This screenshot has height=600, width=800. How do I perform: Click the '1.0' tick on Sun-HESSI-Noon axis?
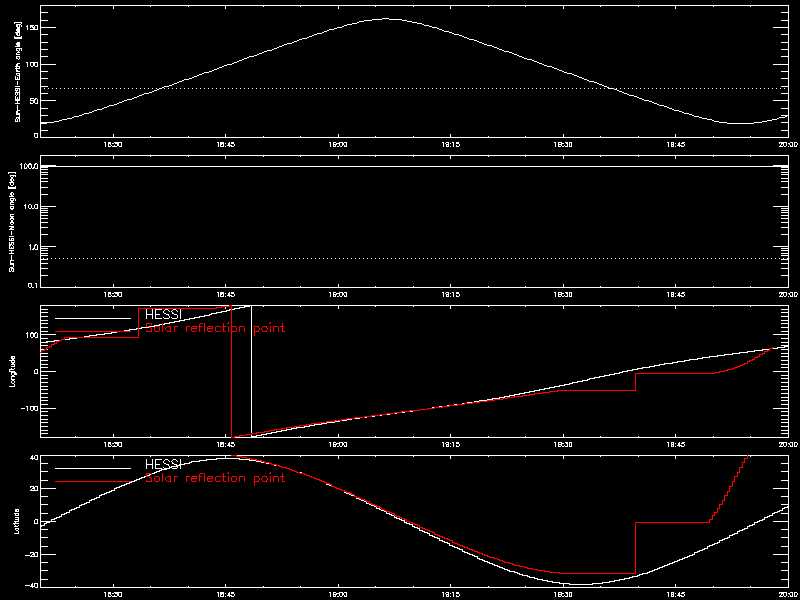33,246
